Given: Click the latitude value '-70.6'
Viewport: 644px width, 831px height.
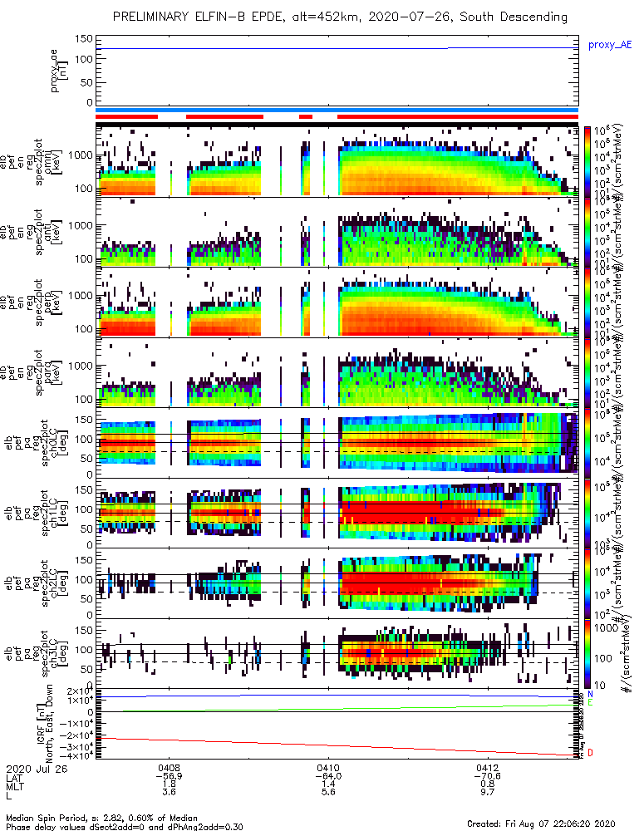Looking at the screenshot, I should point(487,776).
